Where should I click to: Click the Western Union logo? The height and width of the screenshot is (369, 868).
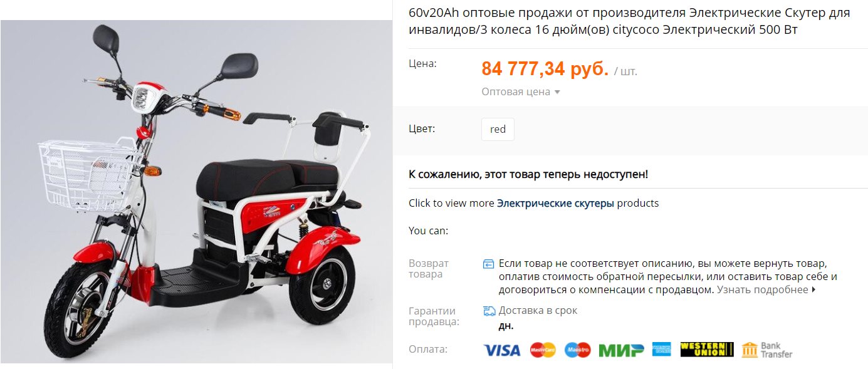click(707, 350)
